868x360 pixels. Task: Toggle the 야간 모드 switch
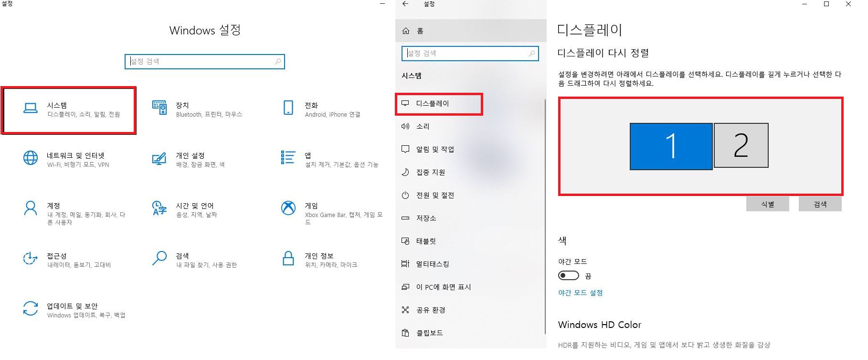click(568, 276)
